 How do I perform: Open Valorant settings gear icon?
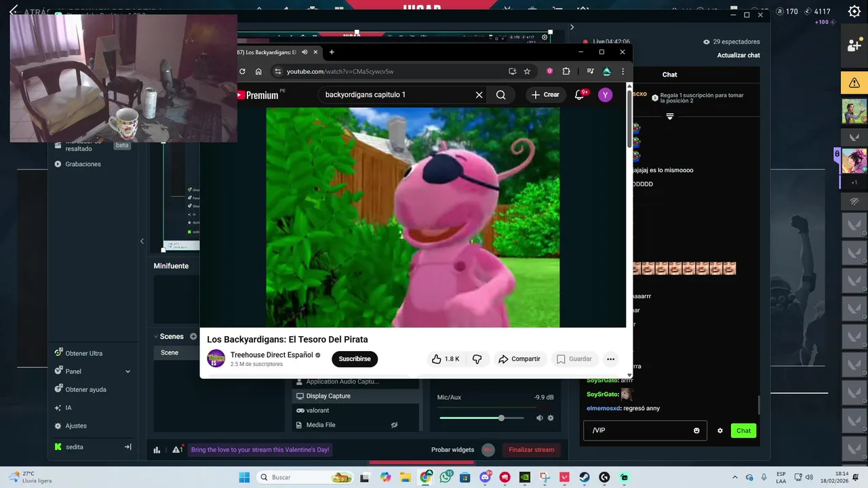pyautogui.click(x=854, y=12)
